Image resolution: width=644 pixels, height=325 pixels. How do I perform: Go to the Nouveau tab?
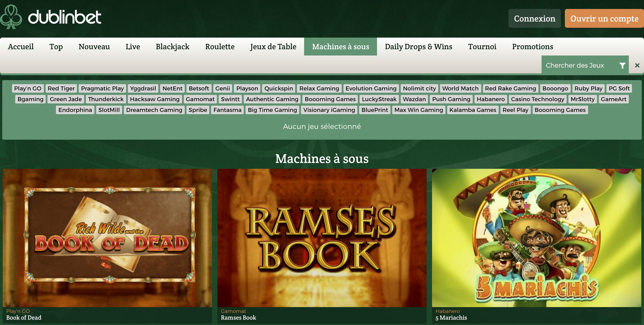tap(94, 47)
